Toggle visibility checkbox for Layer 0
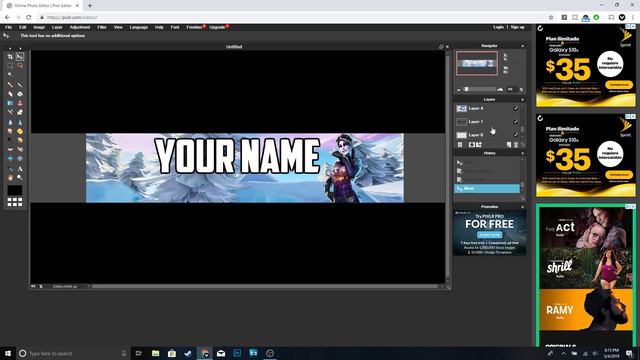Viewport: 640px width, 360px height. [516, 135]
